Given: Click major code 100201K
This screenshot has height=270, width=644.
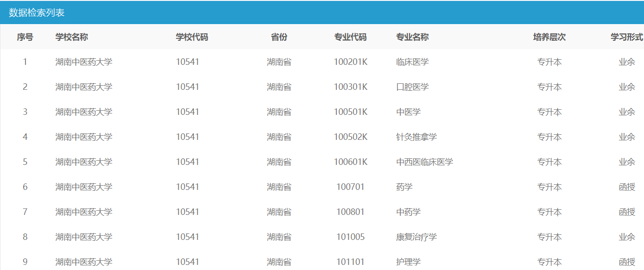Looking at the screenshot, I should click(350, 62).
